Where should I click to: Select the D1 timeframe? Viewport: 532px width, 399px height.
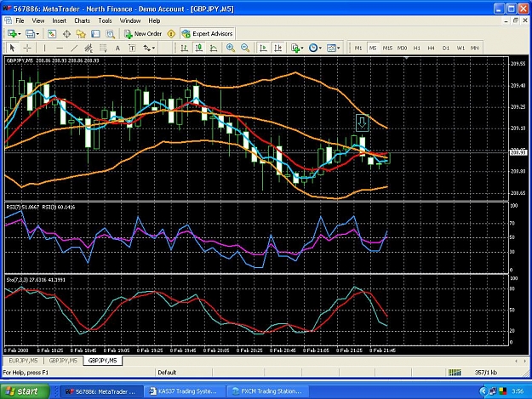click(x=446, y=48)
